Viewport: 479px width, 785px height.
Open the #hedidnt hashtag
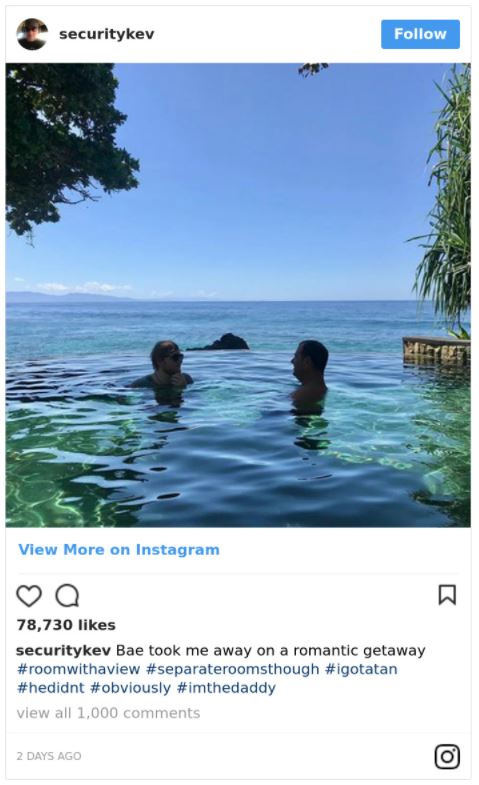[51, 688]
